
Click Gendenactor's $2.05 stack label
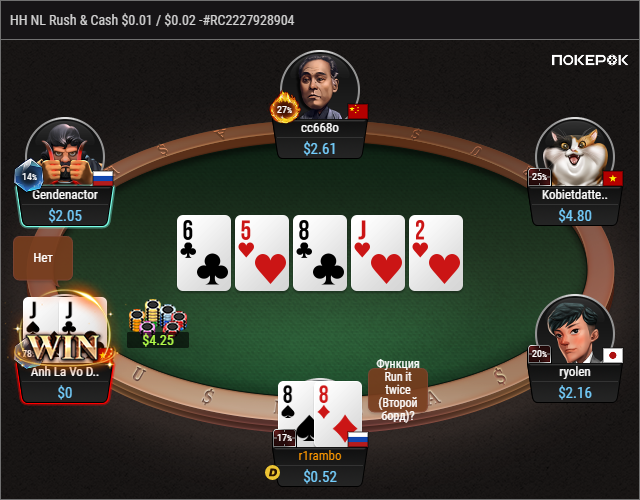tap(65, 215)
